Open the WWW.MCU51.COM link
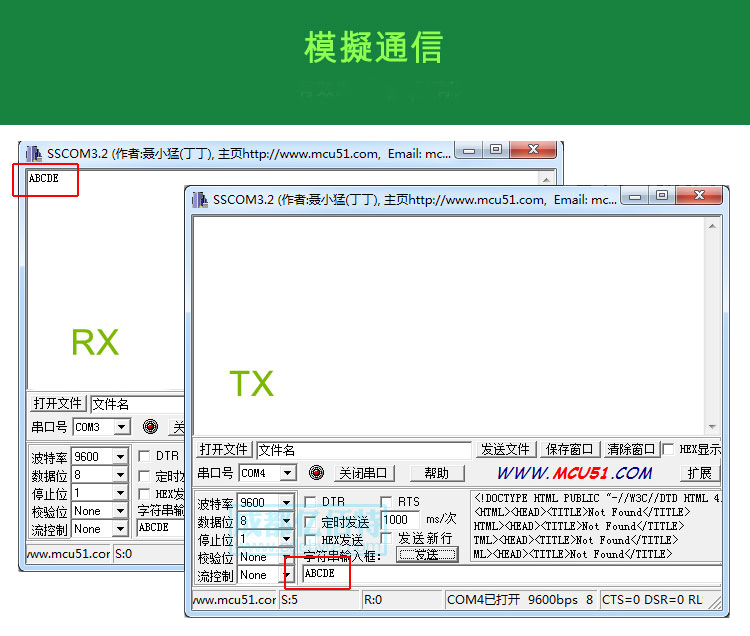 [574, 473]
